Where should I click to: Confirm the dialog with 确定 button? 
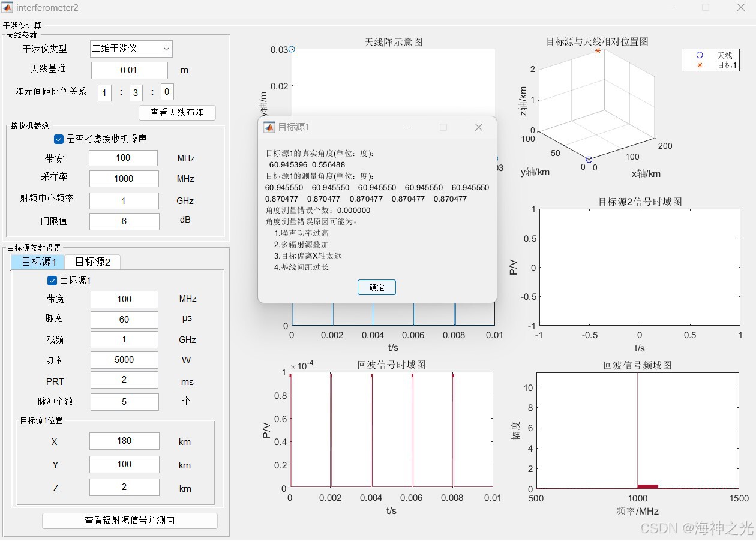pos(377,287)
